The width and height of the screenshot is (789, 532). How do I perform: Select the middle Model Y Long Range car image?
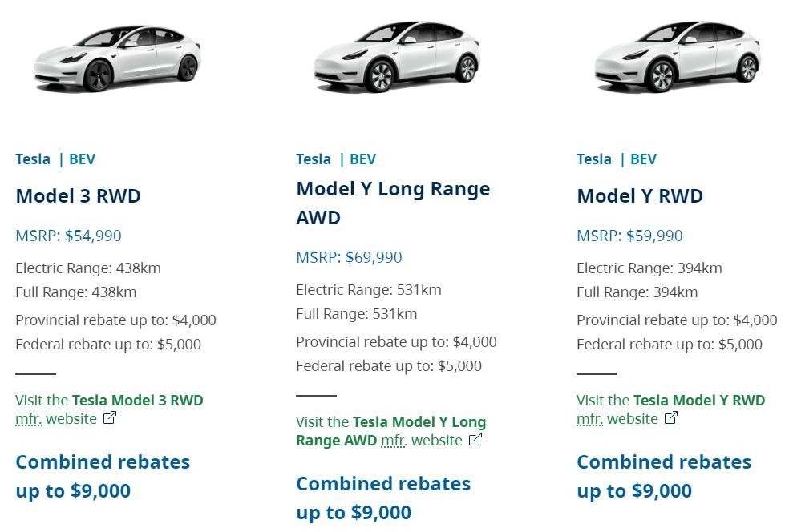coord(397,57)
